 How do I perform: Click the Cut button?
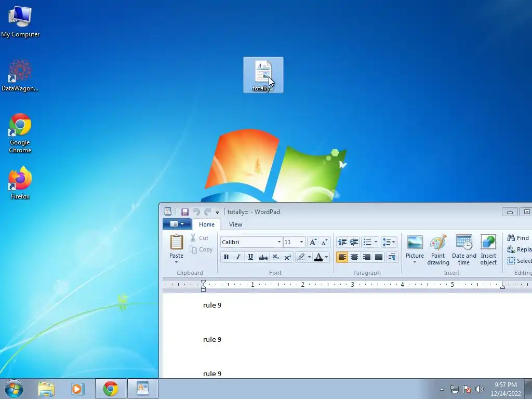[x=199, y=238]
